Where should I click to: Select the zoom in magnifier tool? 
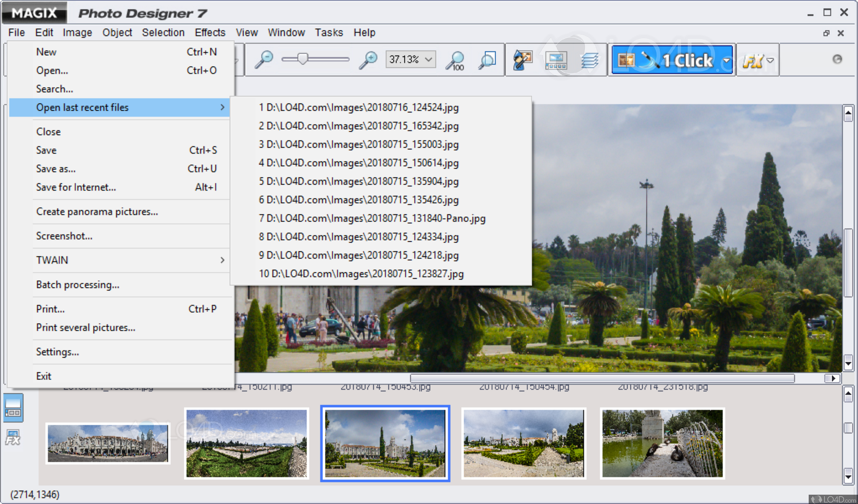[368, 59]
